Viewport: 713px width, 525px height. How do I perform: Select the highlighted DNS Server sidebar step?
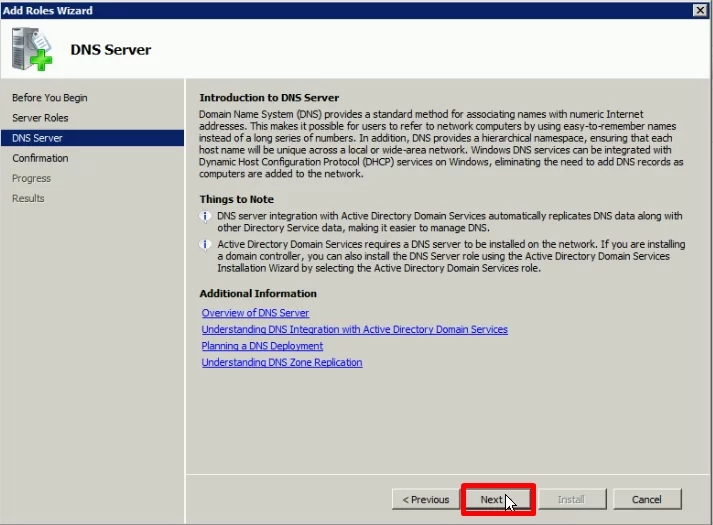[x=37, y=138]
